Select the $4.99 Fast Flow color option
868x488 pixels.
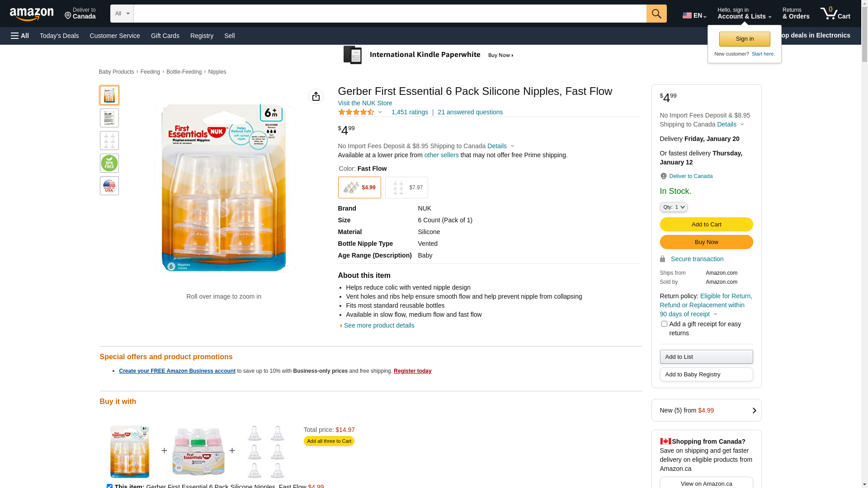pos(359,188)
